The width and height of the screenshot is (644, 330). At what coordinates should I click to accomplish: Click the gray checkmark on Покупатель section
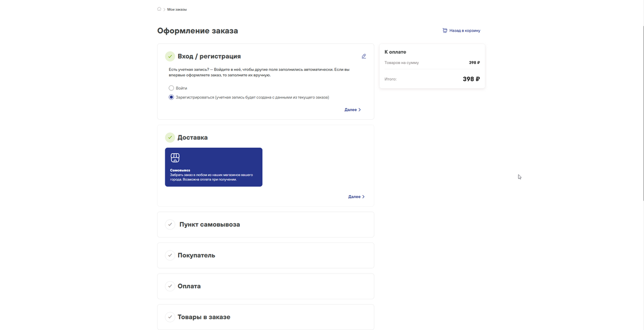click(x=170, y=255)
